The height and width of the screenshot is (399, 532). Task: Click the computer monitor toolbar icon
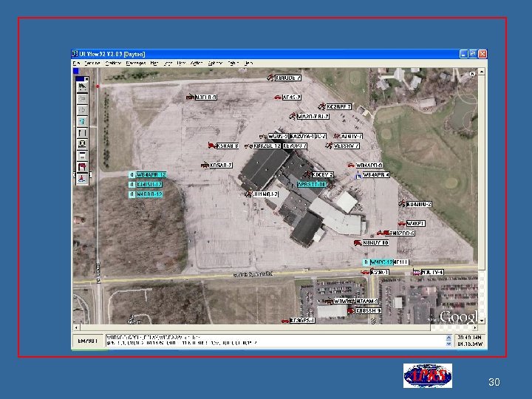(x=82, y=144)
